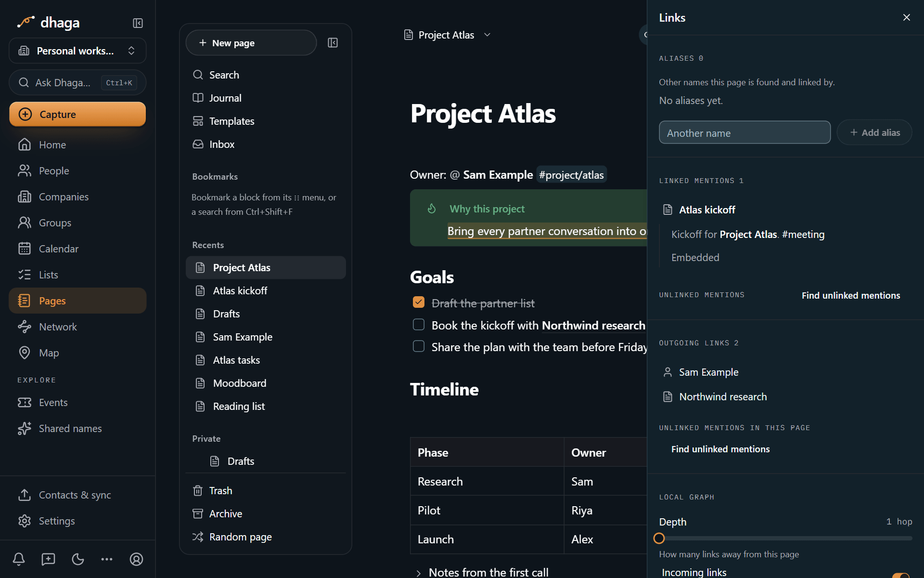Viewport: 924px width, 578px height.
Task: Toggle dark mode moon icon
Action: pos(77,559)
